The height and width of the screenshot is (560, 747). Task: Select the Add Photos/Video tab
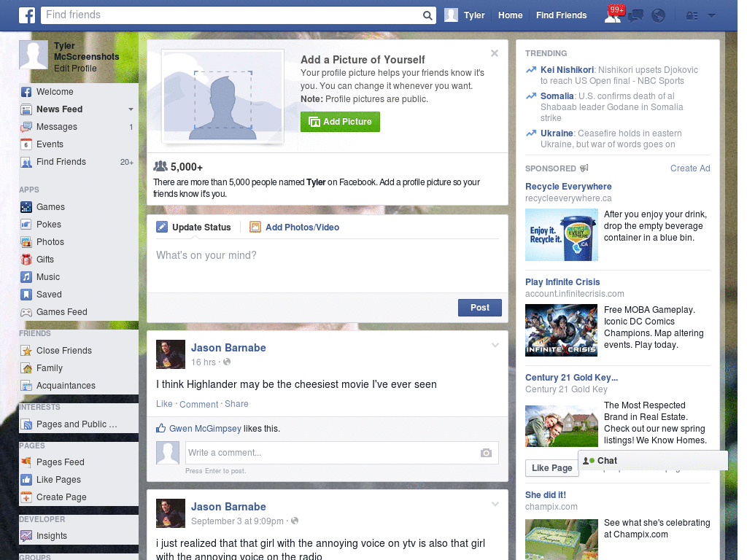click(295, 227)
